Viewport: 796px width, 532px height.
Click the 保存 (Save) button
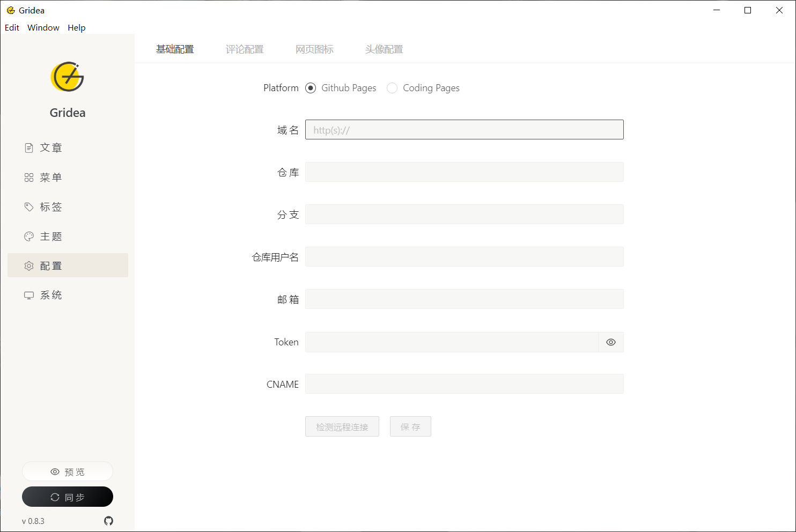pos(410,426)
